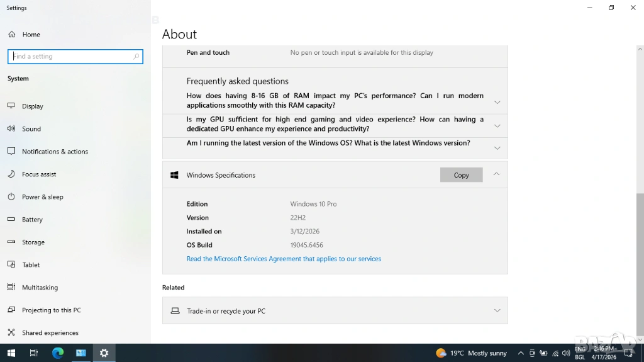
Task: Open Power & sleep icon
Action: point(11,197)
